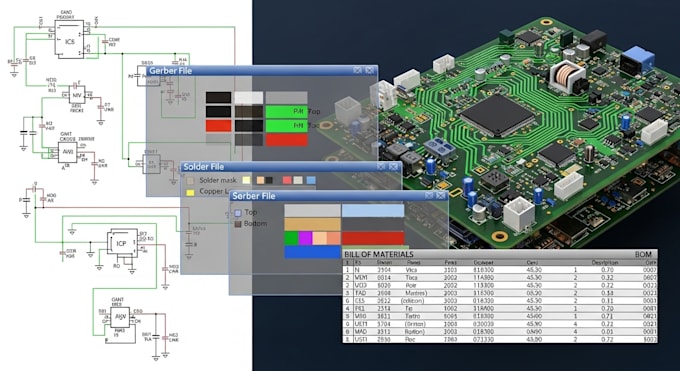Select the MIV component in the schematic
680x371 pixels.
tap(77, 95)
